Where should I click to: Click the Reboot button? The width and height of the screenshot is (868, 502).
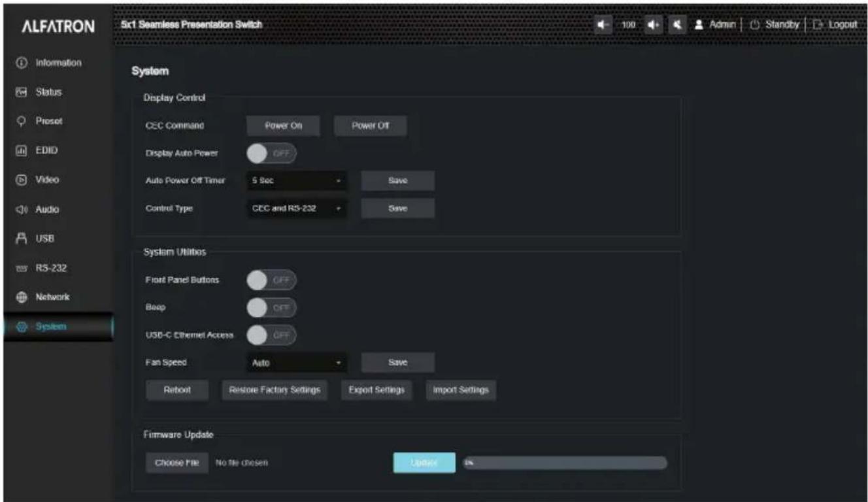point(176,390)
